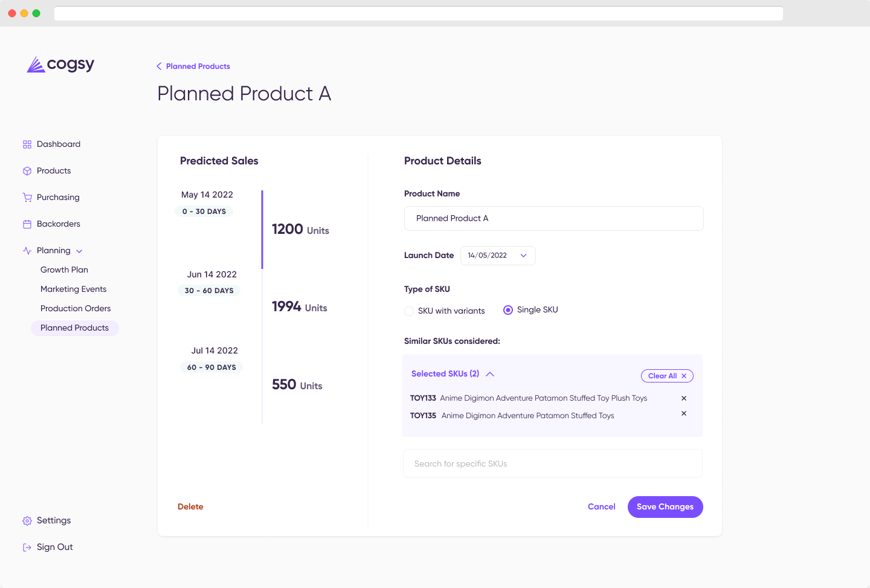Go back via Planned Products breadcrumb link
The image size is (870, 588).
click(x=193, y=66)
